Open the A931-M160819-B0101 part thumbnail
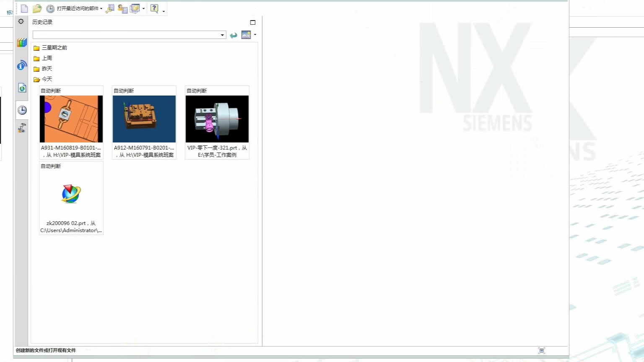This screenshot has width=644, height=362. coord(71,119)
